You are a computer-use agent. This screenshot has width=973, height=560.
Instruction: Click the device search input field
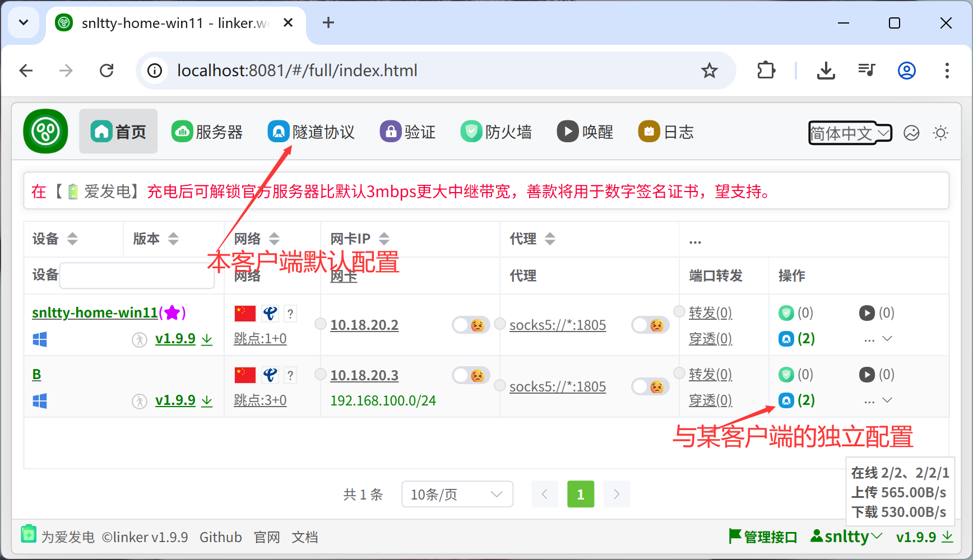(137, 276)
